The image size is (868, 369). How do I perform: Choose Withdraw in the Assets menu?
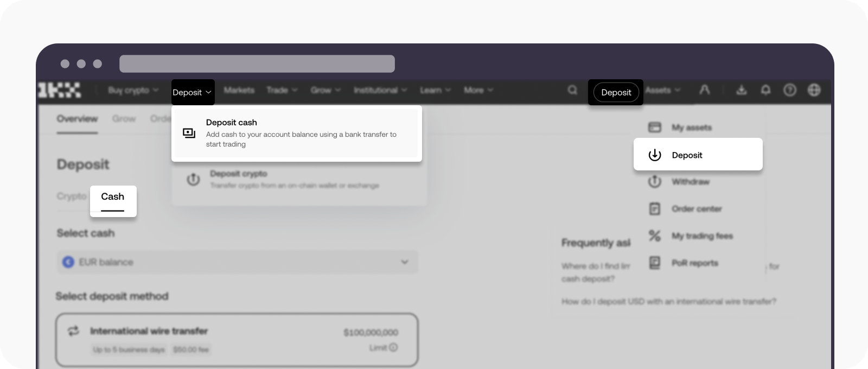pos(690,182)
